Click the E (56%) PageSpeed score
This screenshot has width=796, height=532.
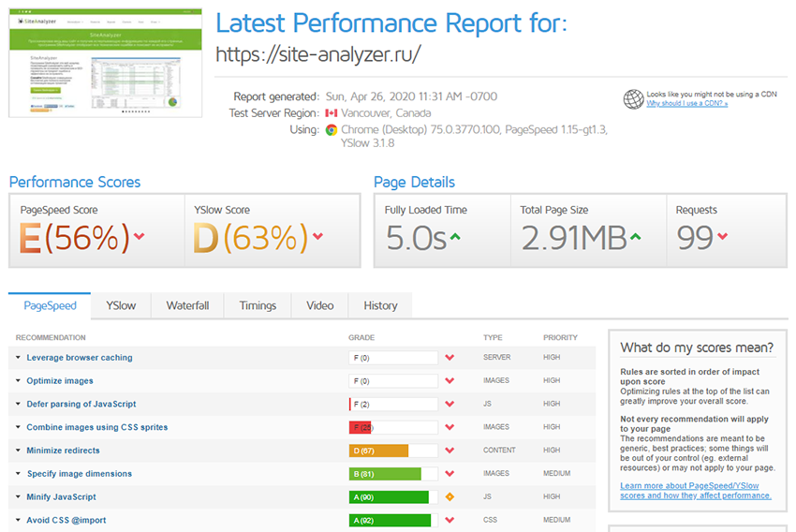click(75, 238)
